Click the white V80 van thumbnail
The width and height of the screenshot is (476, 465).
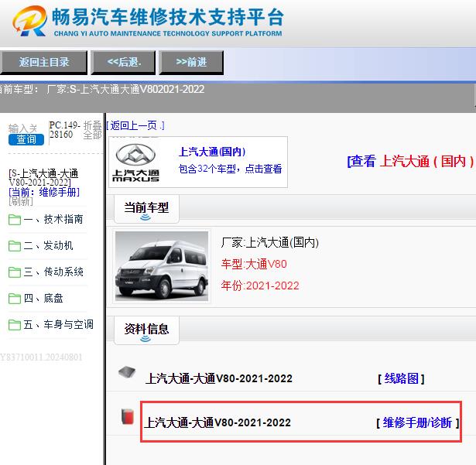coord(162,266)
